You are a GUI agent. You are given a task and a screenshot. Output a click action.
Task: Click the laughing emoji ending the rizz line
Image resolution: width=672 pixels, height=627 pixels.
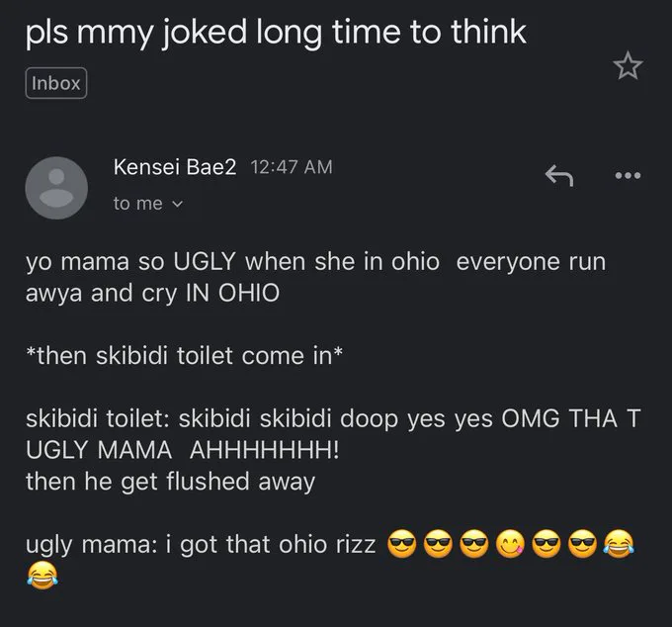[618, 544]
